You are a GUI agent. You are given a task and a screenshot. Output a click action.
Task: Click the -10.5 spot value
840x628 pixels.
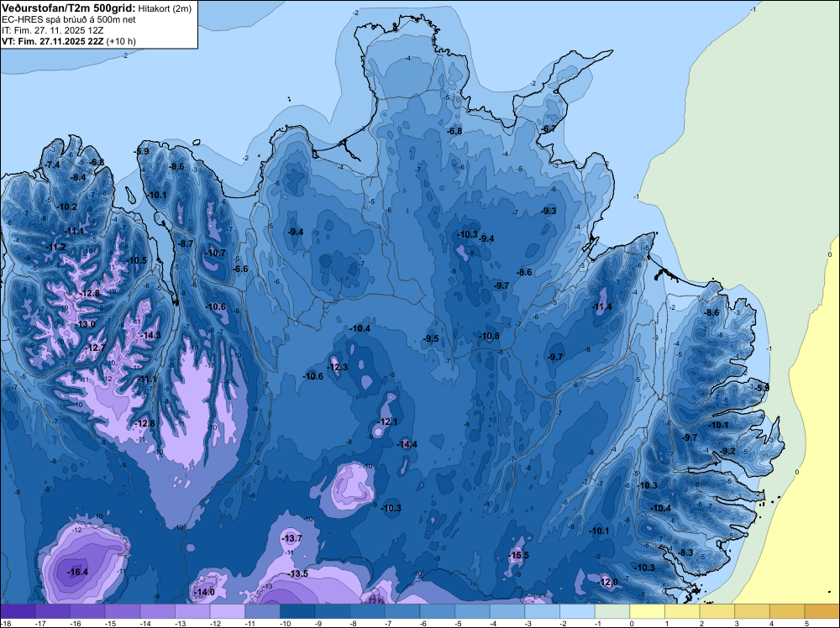coord(137,260)
